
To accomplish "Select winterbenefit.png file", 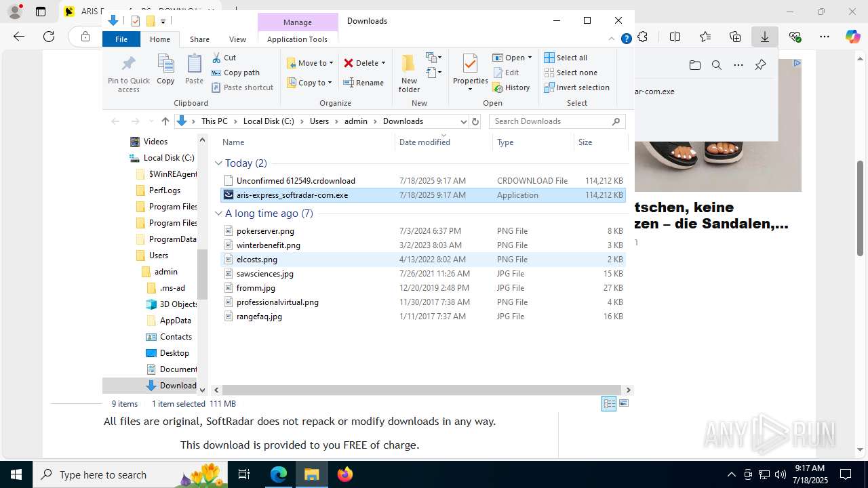I will click(422, 245).
